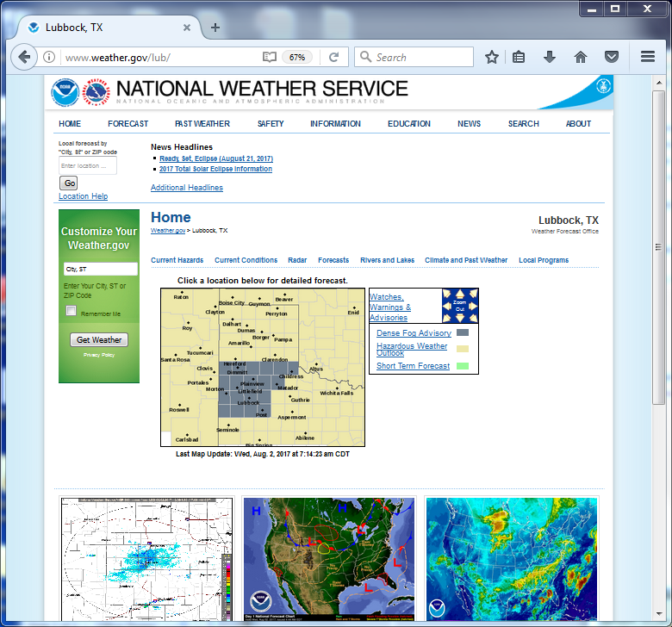This screenshot has height=627, width=672.
Task: Select the Current Conditions tab
Action: point(246,260)
